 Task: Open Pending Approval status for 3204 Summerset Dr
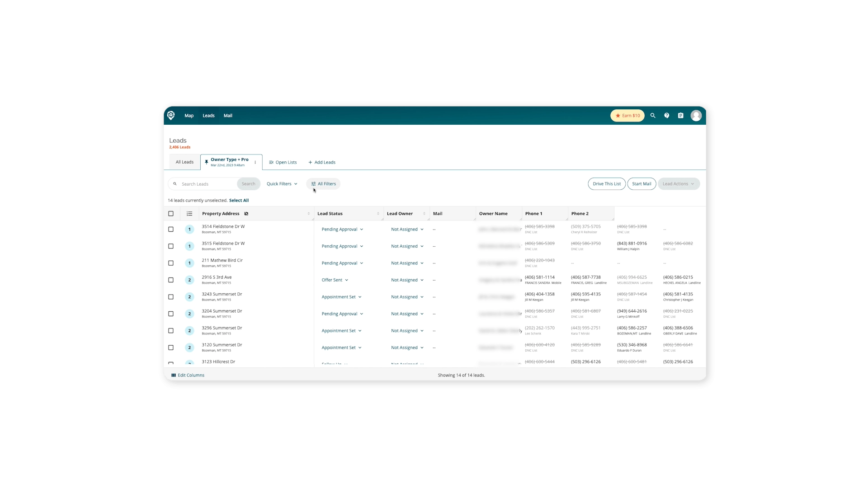[342, 314]
